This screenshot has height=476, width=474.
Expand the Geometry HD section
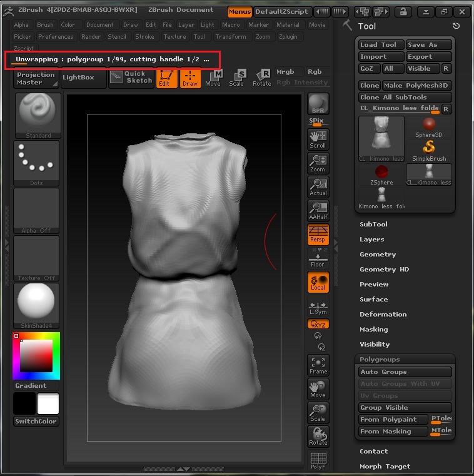pos(384,269)
